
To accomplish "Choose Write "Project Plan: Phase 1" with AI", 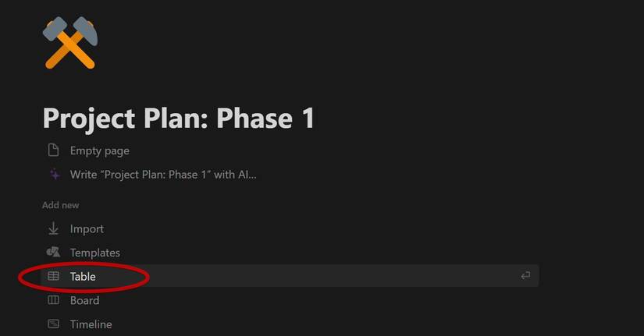I will tap(163, 175).
